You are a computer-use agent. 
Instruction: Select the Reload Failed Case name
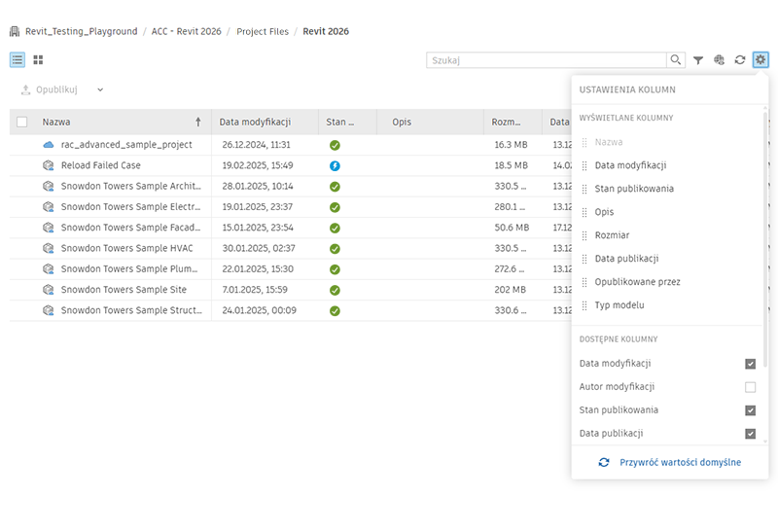101,165
